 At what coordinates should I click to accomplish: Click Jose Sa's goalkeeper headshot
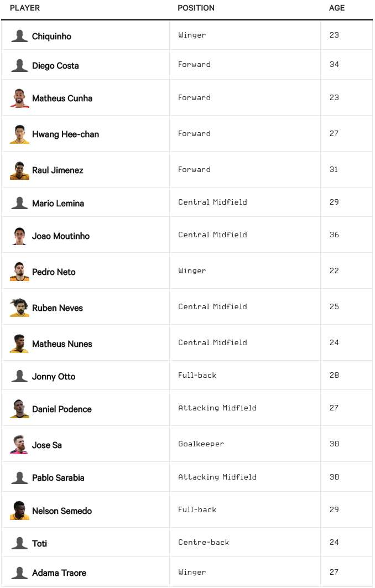[x=19, y=445]
